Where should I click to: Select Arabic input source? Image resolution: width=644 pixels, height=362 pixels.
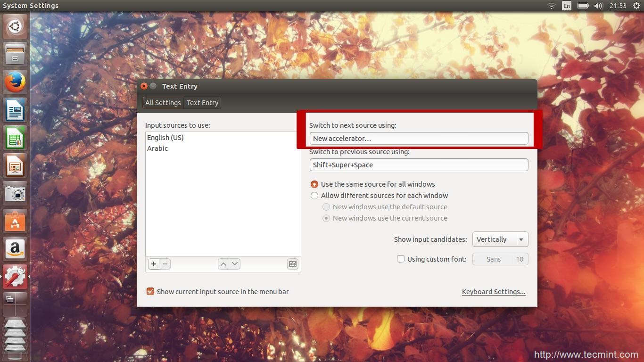click(x=223, y=148)
